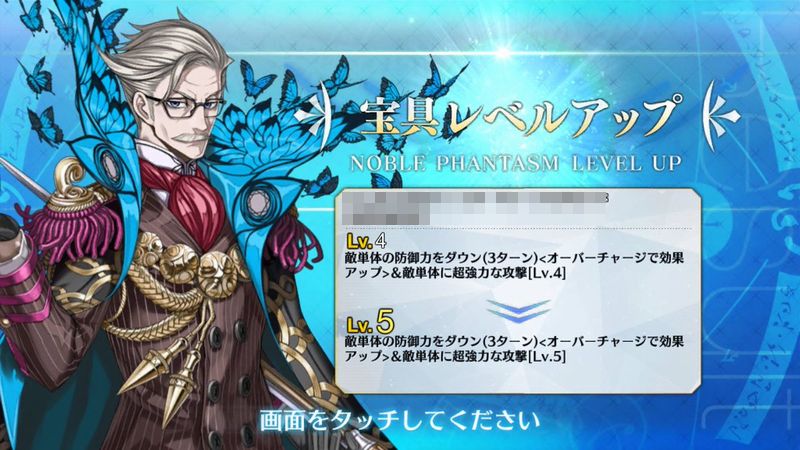Click the Lv.5 effect description text
The height and width of the screenshot is (450, 800).
click(514, 348)
